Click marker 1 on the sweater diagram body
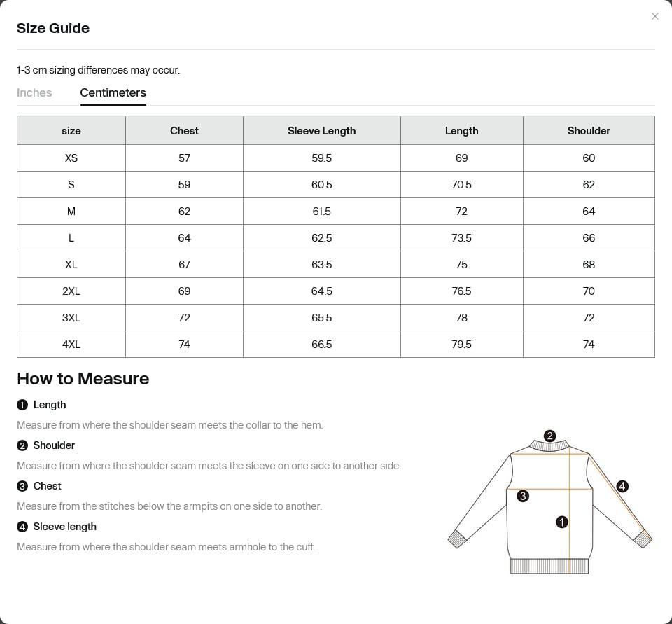Image resolution: width=672 pixels, height=624 pixels. coord(562,522)
